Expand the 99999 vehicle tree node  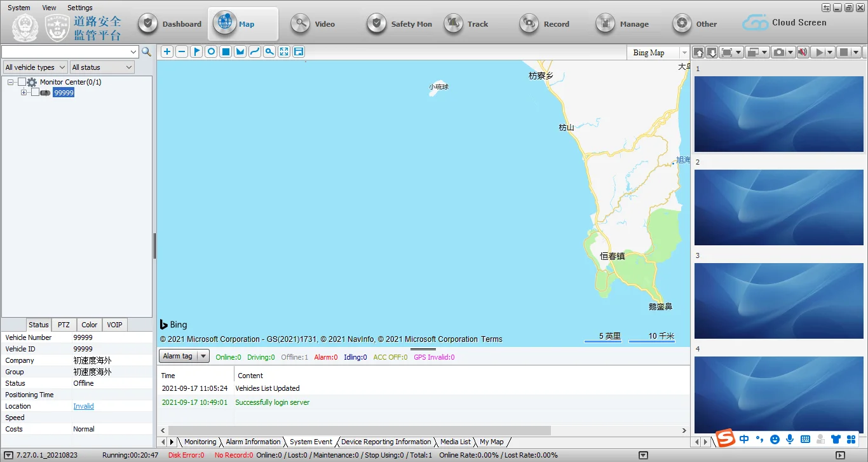24,93
